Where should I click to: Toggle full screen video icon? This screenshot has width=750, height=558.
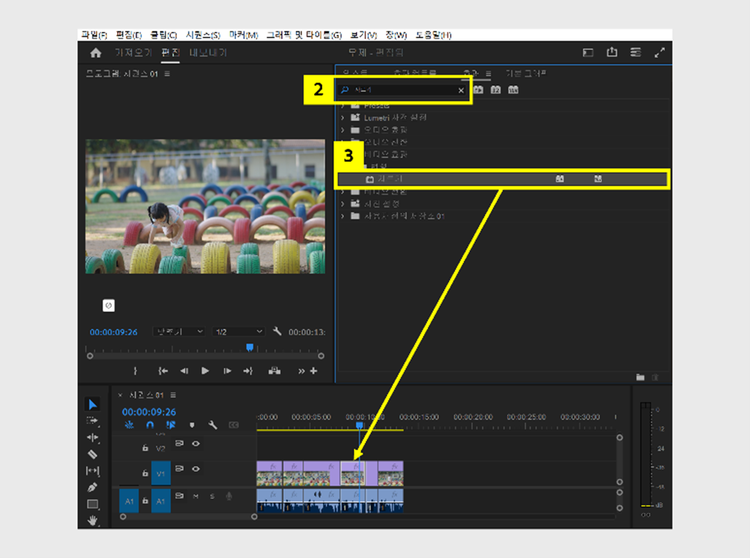660,53
